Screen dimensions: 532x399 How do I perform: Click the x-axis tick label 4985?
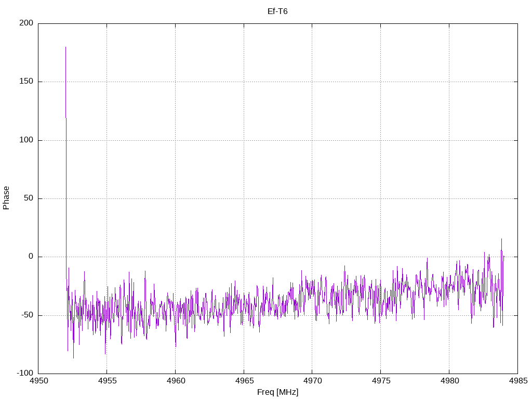(518, 381)
